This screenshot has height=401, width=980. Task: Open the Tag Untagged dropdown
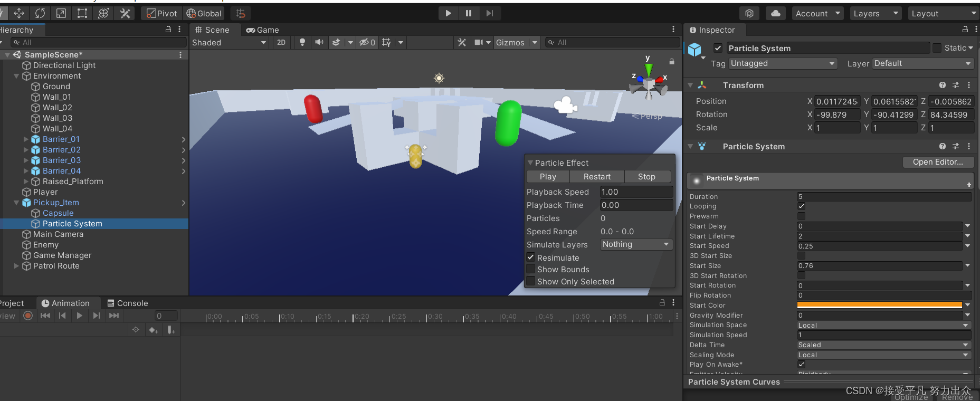783,63
